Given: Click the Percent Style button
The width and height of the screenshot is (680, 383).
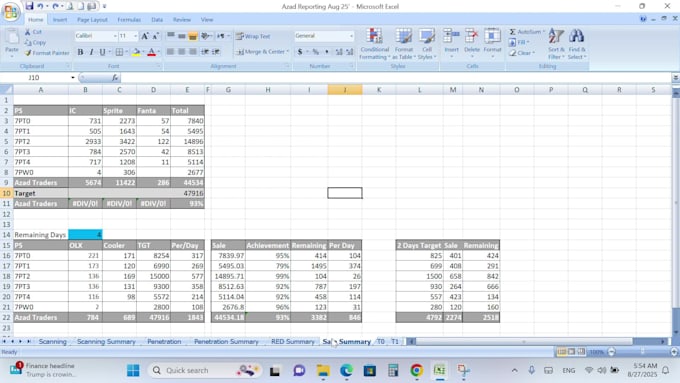Looking at the screenshot, I should coord(316,52).
